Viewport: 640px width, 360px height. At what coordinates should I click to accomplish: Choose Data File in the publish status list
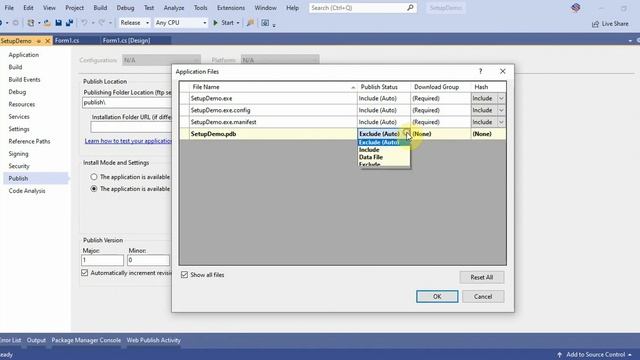[x=384, y=157]
